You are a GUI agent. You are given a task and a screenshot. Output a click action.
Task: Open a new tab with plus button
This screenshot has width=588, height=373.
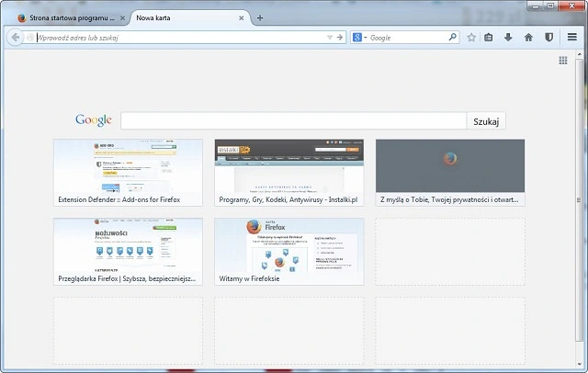pyautogui.click(x=260, y=18)
